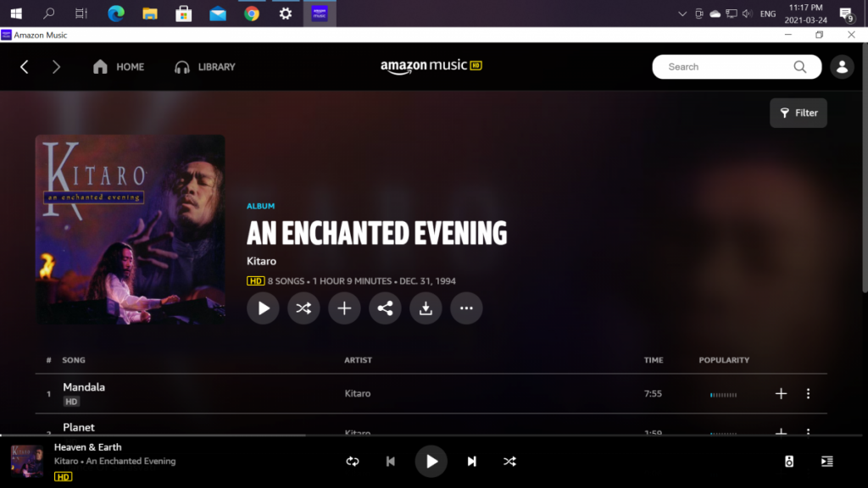This screenshot has height=488, width=868.
Task: Seek in the playback progress bar
Action: point(431,435)
